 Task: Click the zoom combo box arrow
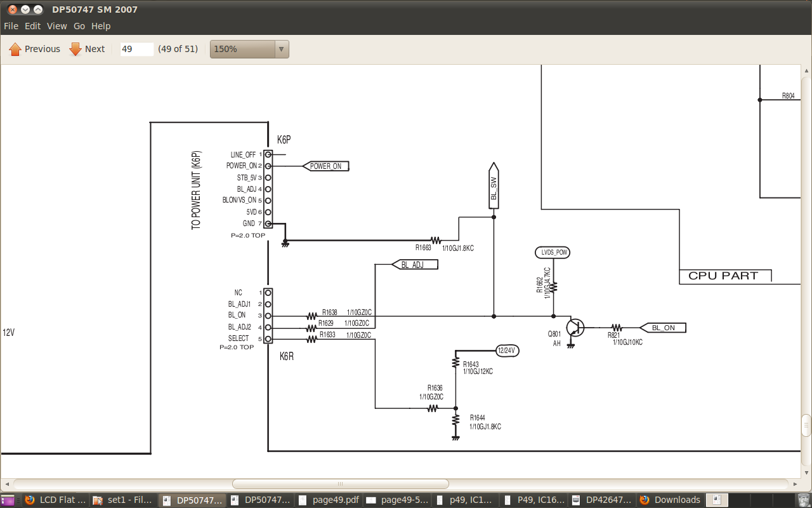coord(282,49)
